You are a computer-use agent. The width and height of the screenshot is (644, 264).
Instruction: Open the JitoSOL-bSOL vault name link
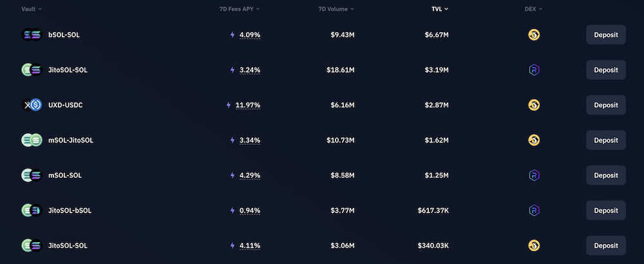point(70,210)
